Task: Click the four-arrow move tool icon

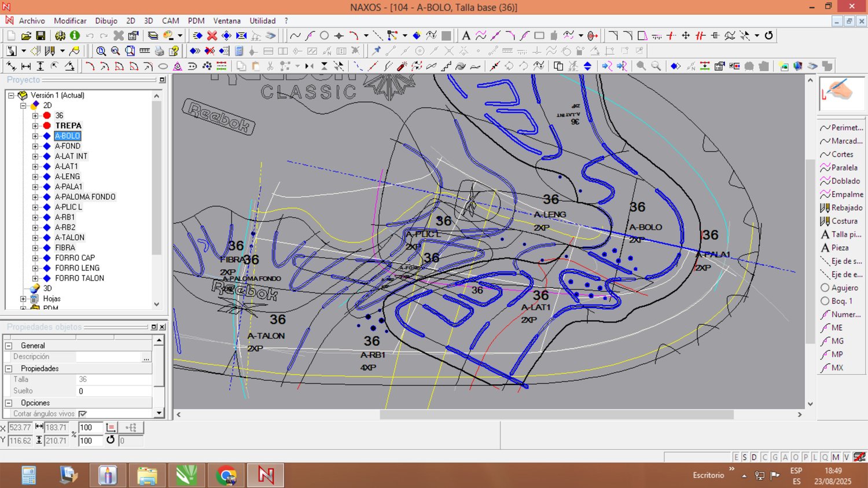Action: 686,36
